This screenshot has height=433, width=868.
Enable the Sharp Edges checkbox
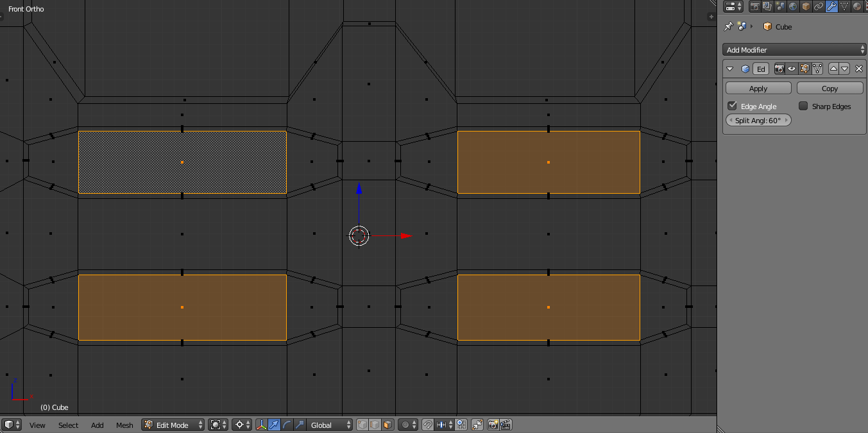803,106
